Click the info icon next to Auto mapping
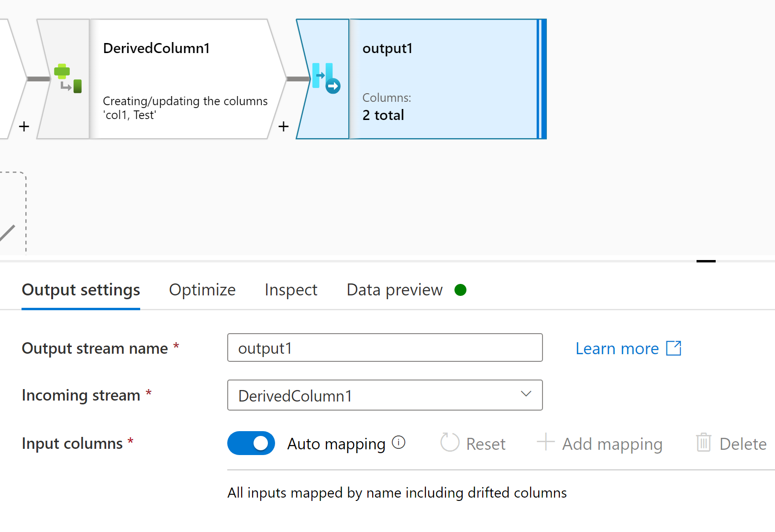Image resolution: width=775 pixels, height=532 pixels. click(399, 443)
